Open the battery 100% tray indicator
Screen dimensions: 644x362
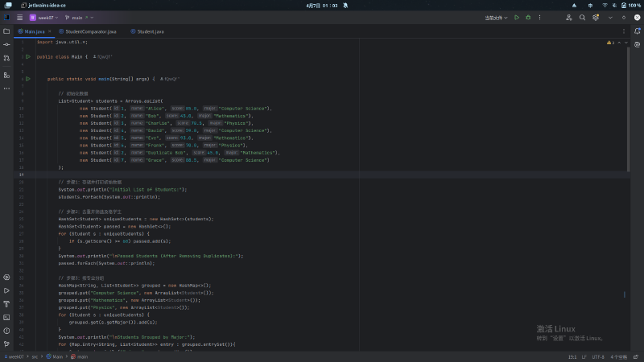(x=631, y=6)
